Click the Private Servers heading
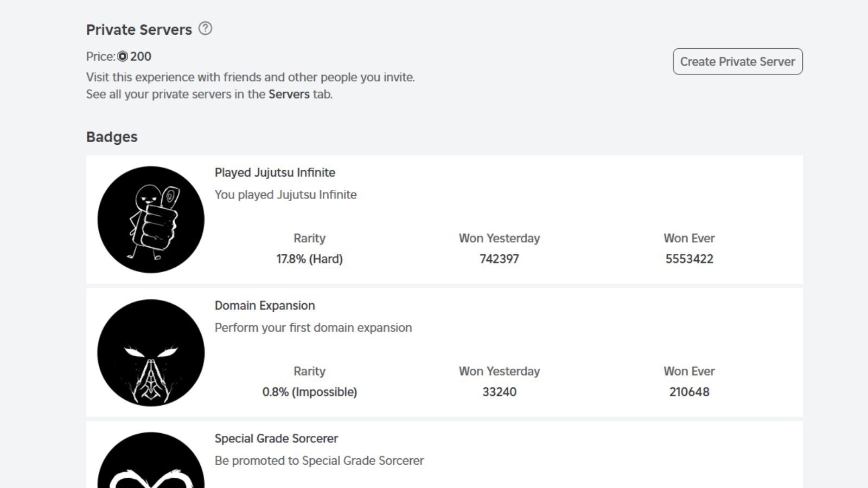 [139, 29]
